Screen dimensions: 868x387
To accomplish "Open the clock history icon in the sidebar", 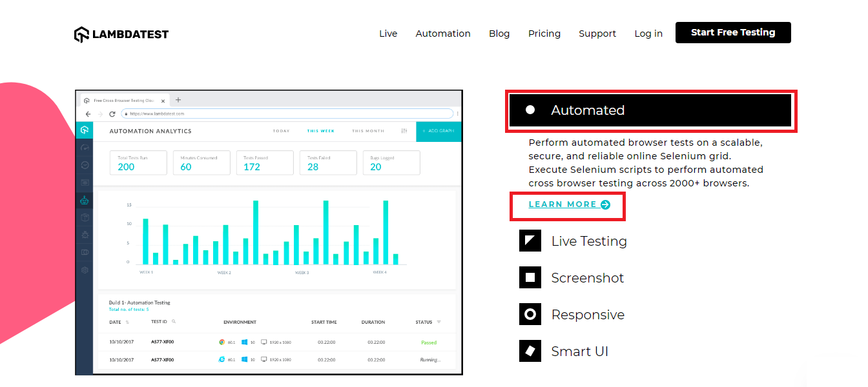I will [84, 164].
